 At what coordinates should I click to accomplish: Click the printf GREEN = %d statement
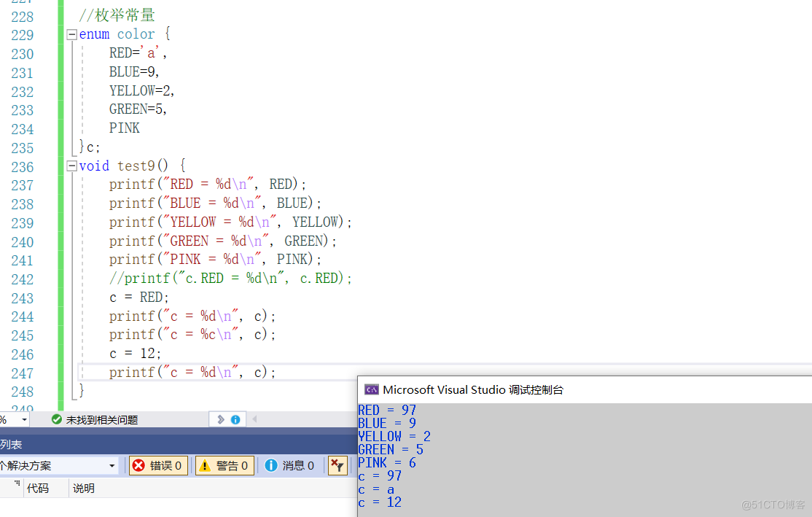pyautogui.click(x=222, y=241)
